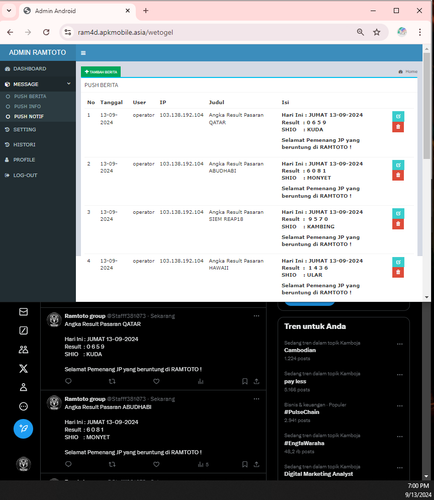Screen dimensions: 434x500
Task: Click the ADMIN RAMTOTO header logo
Action: coord(37,52)
